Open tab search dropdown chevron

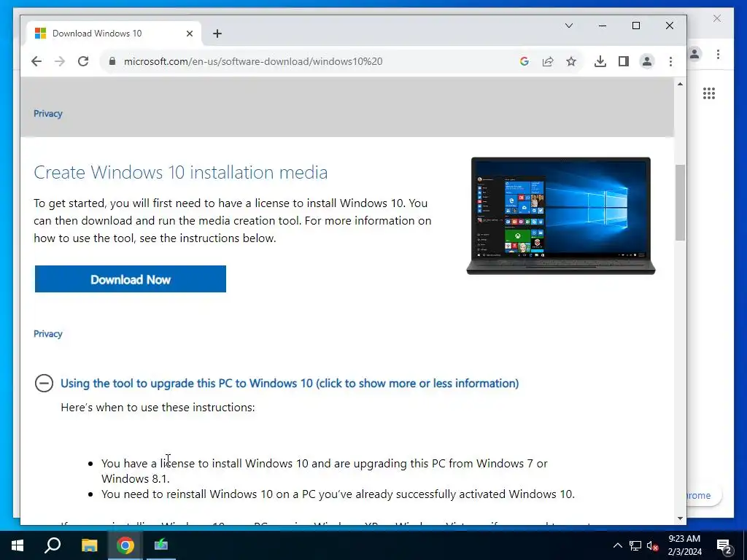pos(569,26)
